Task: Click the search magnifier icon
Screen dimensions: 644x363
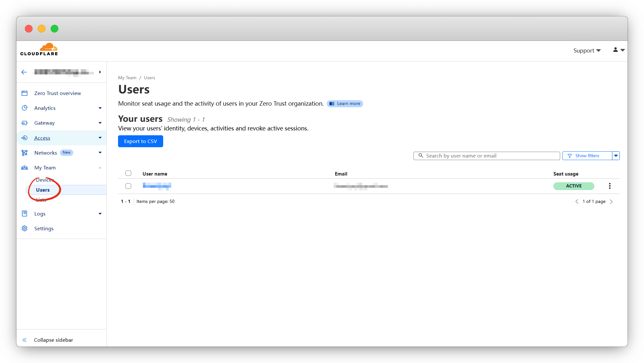Action: click(x=421, y=156)
